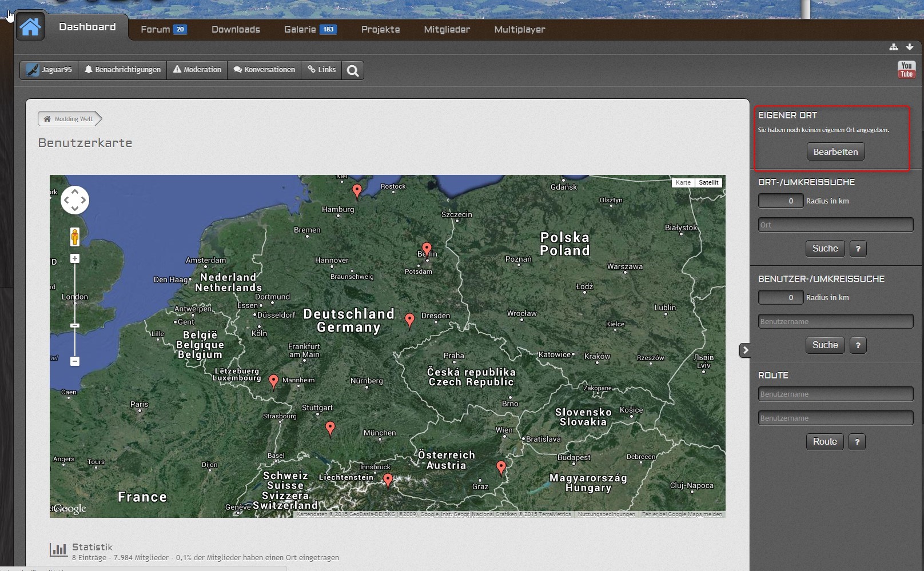
Task: Click the blue home icon
Action: tap(30, 27)
